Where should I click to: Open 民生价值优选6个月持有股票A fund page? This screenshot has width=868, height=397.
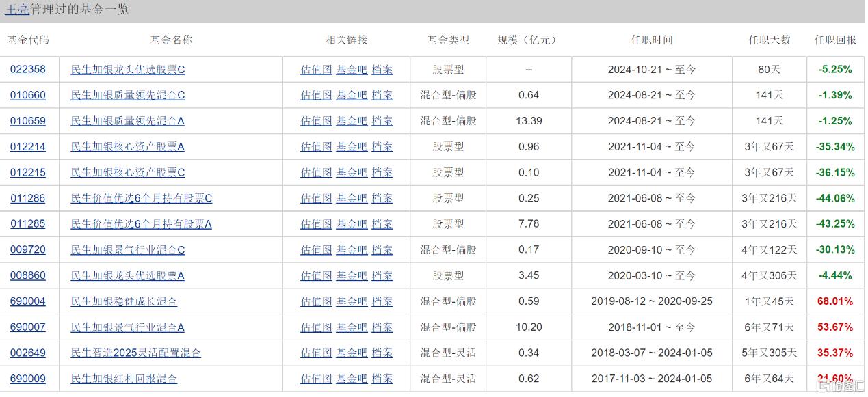[x=142, y=224]
